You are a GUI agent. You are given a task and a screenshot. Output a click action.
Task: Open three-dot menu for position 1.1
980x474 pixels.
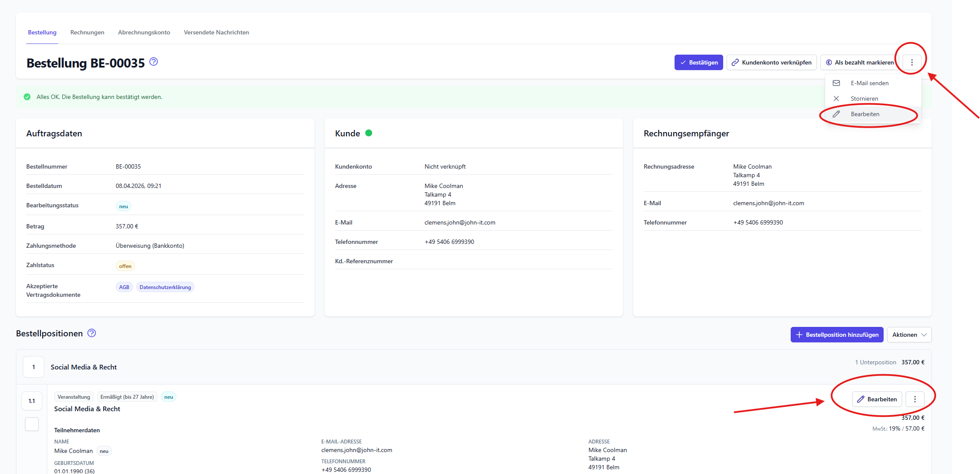915,399
